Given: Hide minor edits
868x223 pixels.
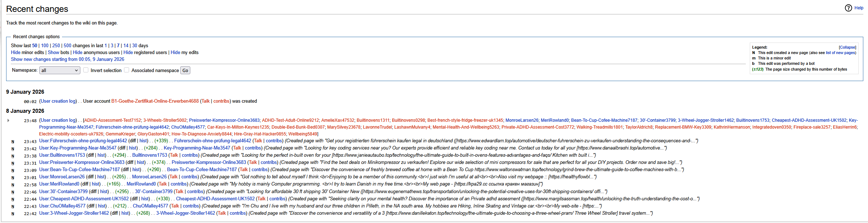Looking at the screenshot, I should coord(15,53).
